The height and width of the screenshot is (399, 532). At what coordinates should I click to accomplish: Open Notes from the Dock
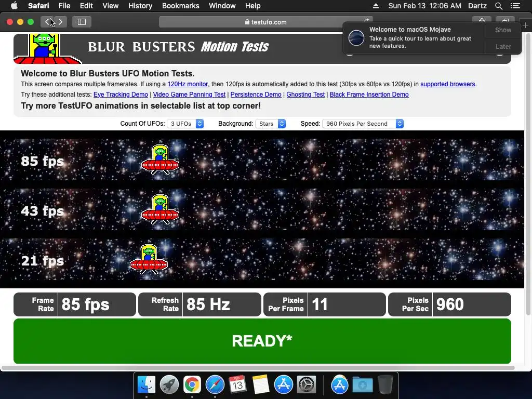click(x=261, y=385)
